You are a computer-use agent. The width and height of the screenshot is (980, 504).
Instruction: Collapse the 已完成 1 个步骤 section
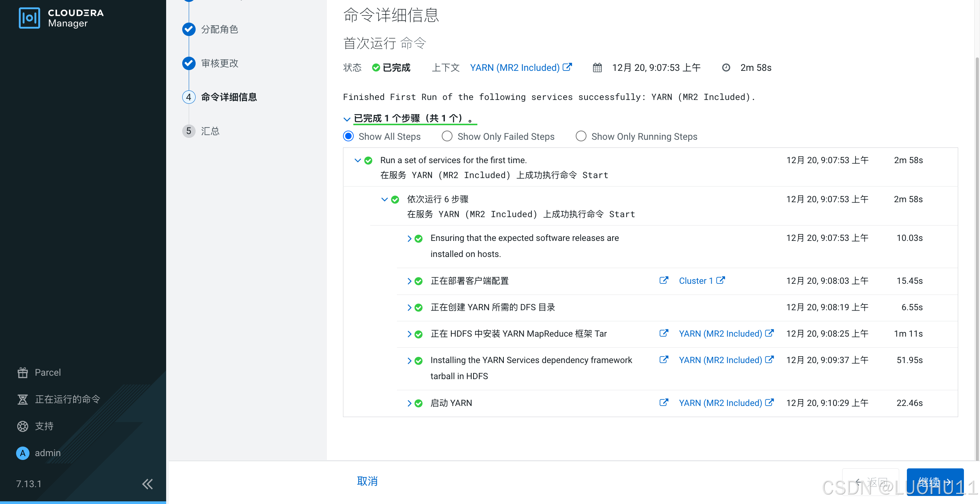click(x=347, y=119)
